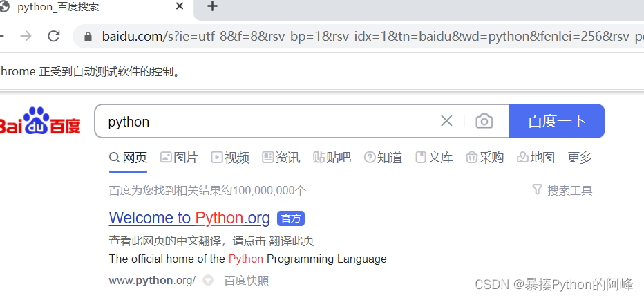
Task: Open the Welcome to Python.org result
Action: tap(189, 218)
